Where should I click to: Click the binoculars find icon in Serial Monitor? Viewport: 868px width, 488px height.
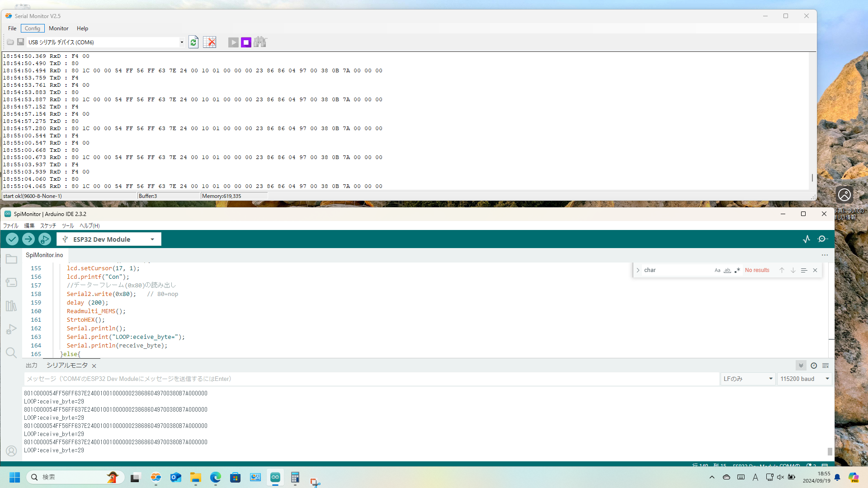(260, 42)
